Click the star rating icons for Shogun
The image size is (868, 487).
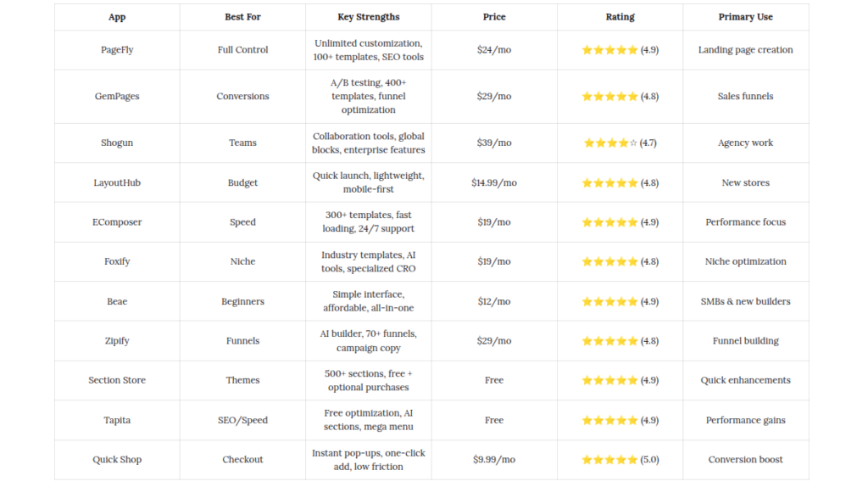[x=610, y=143]
